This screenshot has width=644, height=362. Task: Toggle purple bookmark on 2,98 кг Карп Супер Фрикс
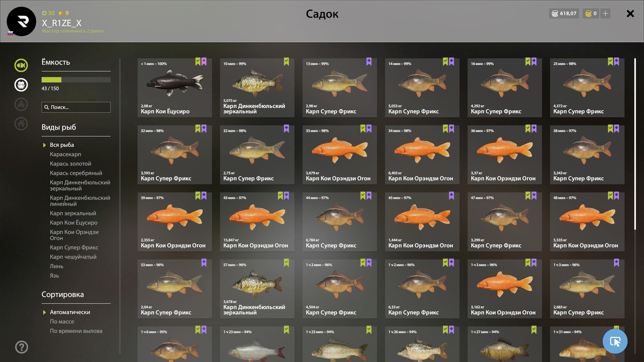click(x=369, y=62)
